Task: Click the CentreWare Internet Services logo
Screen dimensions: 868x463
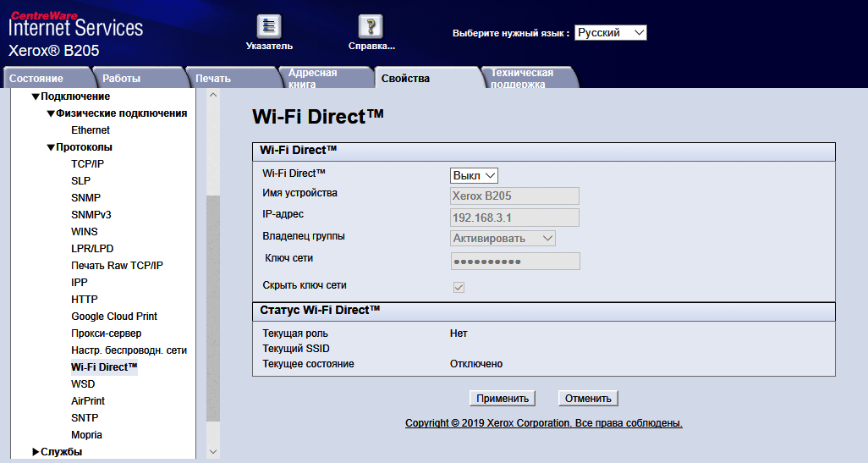Action: click(76, 25)
